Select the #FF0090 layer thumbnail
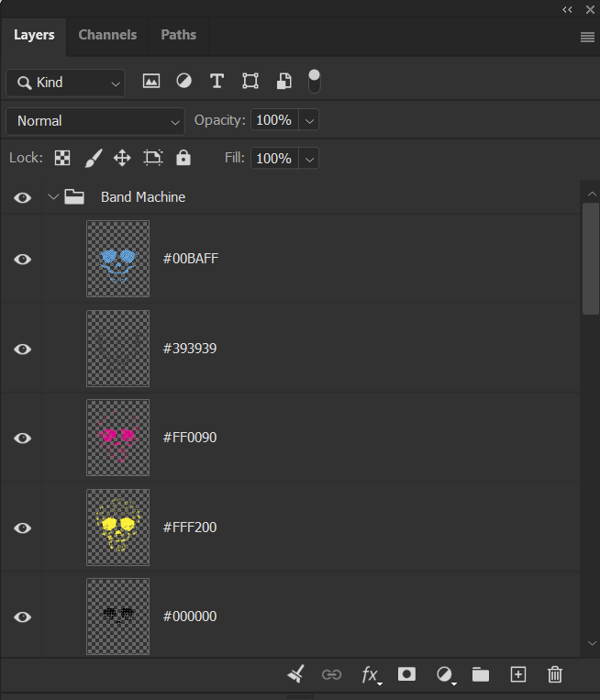 [117, 438]
